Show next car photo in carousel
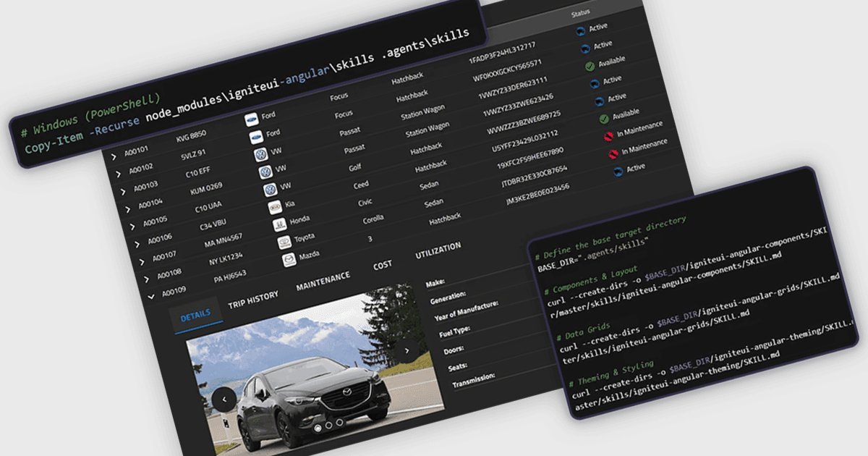The width and height of the screenshot is (868, 456). pos(407,351)
